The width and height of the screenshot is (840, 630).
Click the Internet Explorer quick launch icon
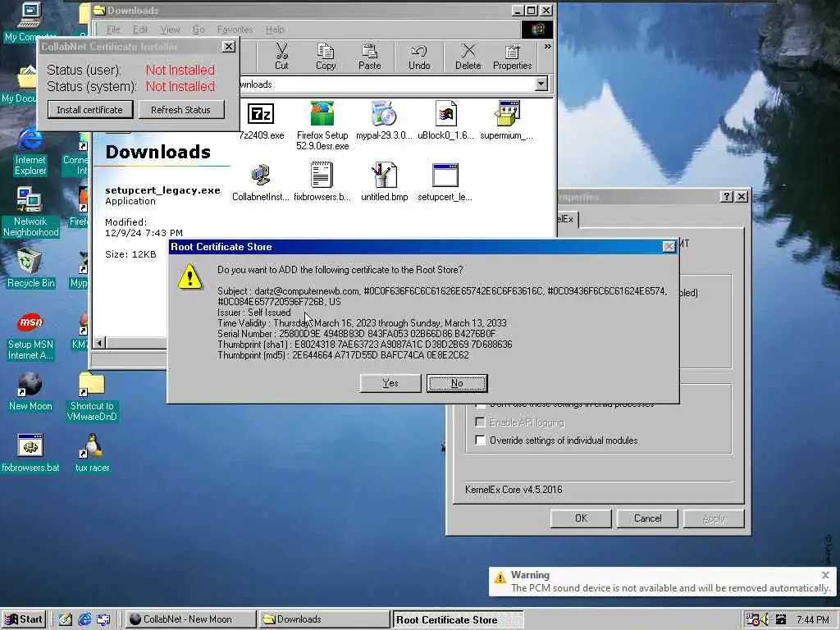[x=84, y=619]
